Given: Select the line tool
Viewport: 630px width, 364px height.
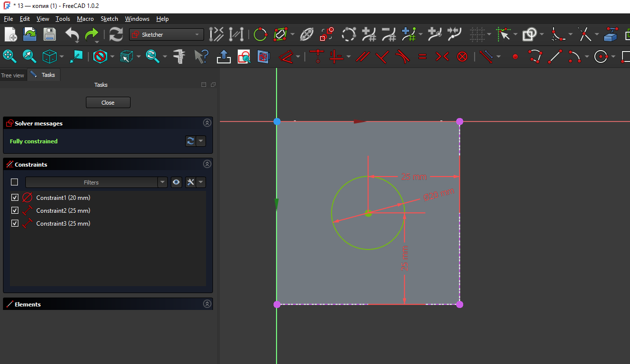Looking at the screenshot, I should 555,57.
